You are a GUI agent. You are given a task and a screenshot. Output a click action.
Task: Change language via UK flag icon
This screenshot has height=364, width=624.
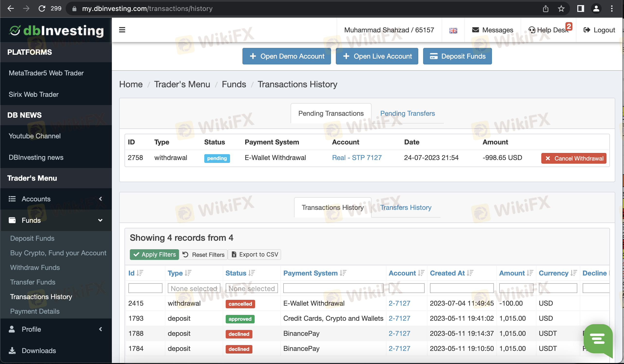pos(453,30)
